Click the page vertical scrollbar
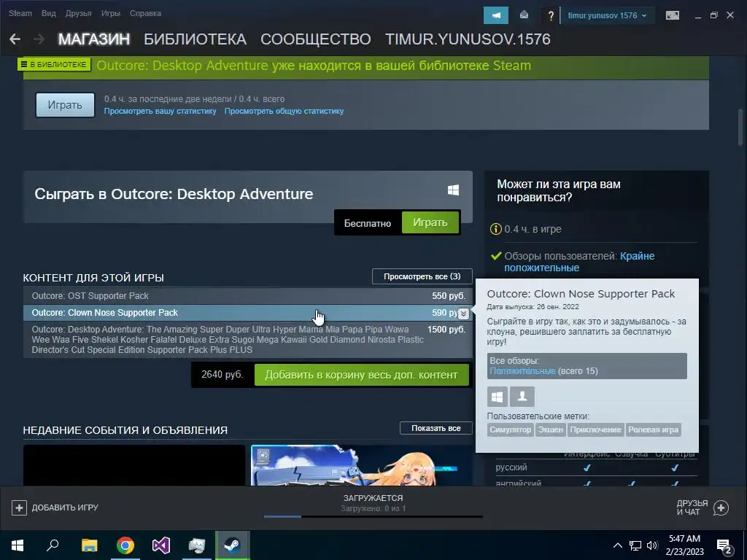The image size is (747, 560). 740,128
